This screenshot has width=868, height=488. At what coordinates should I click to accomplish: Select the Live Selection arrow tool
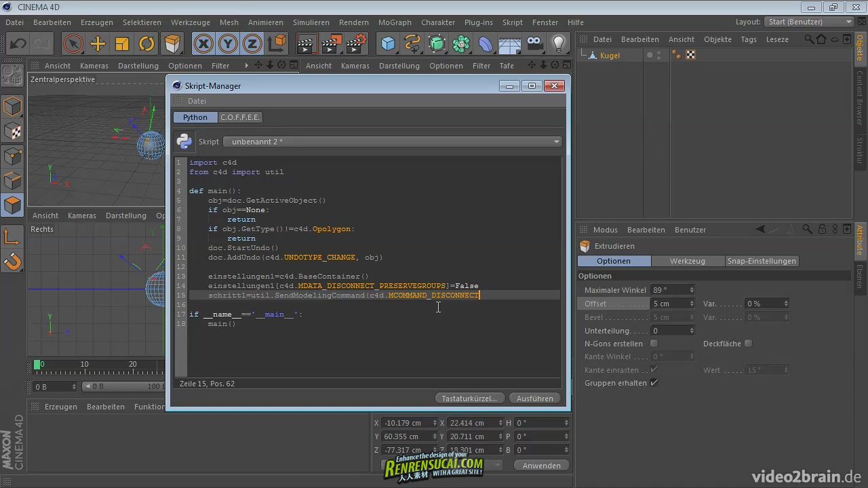(73, 44)
